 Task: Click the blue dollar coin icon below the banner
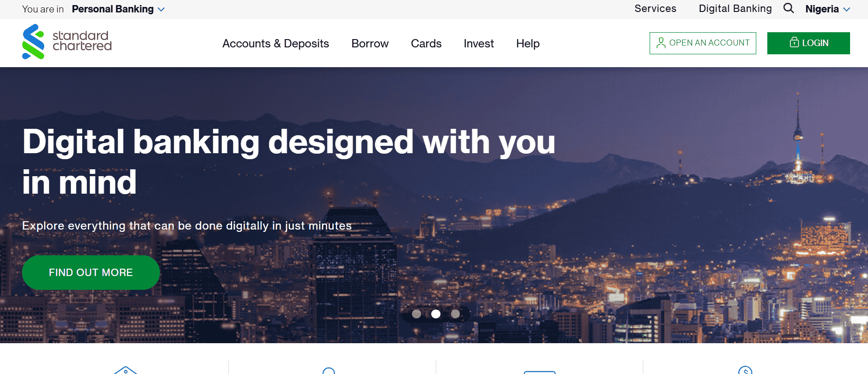(745, 370)
